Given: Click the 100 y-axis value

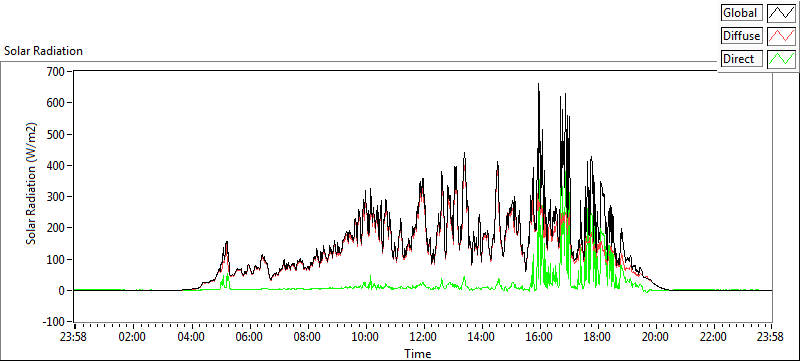Looking at the screenshot, I should point(56,260).
